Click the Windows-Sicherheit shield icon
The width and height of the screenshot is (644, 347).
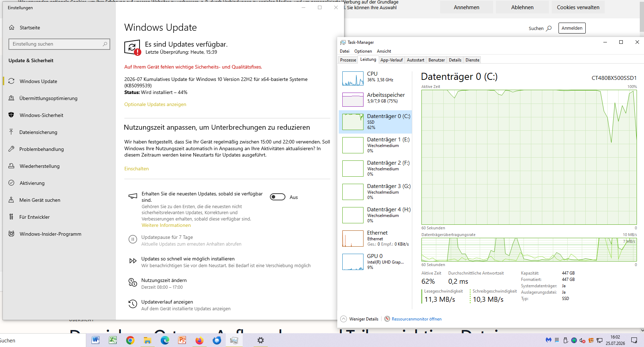pos(11,115)
